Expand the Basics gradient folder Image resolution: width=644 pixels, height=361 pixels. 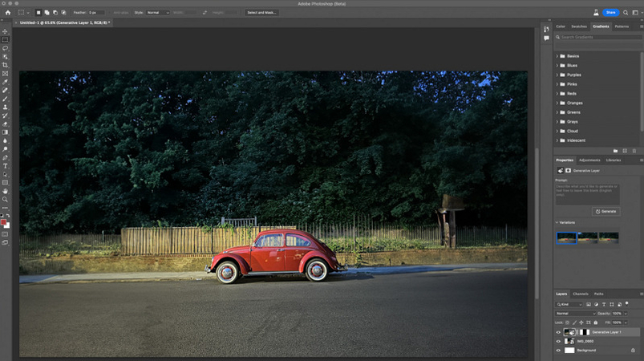[x=557, y=56]
